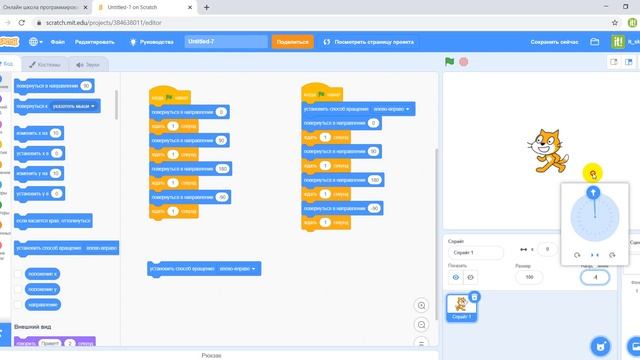The image size is (640, 360).
Task: Click the установить y в 0 block
Action: click(39, 193)
